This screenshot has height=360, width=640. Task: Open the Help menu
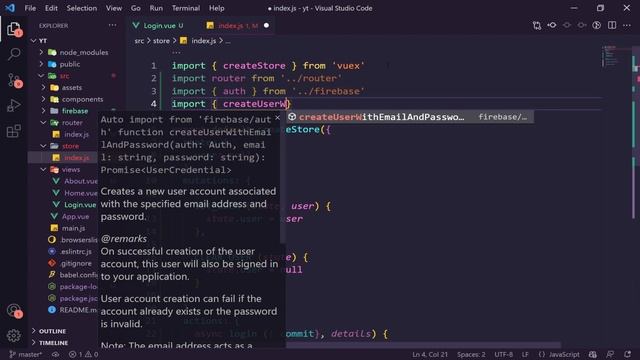217,8
